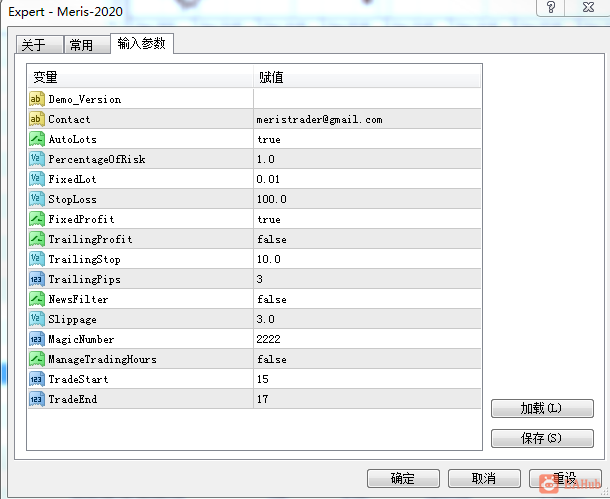This screenshot has width=610, height=499.
Task: Click the FixedProfit variable name
Action: [x=81, y=219]
